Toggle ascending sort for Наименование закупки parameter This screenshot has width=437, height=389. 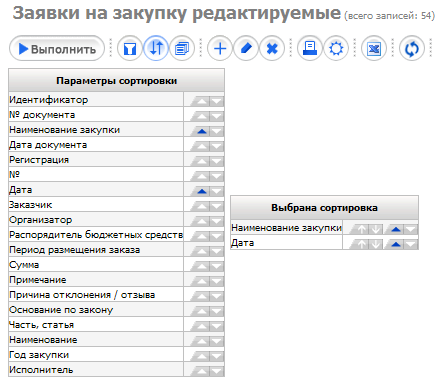[201, 131]
